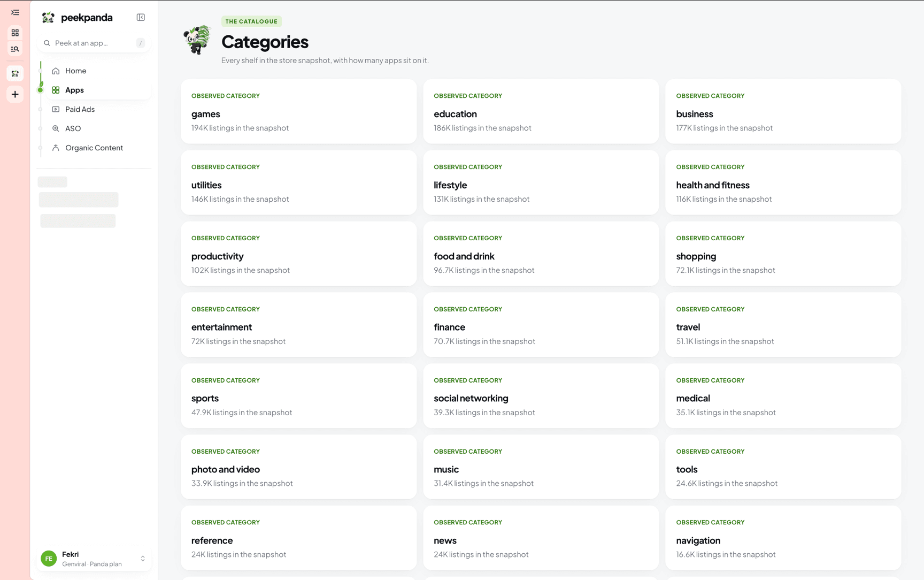
Task: Select the health and fitness card
Action: click(783, 183)
